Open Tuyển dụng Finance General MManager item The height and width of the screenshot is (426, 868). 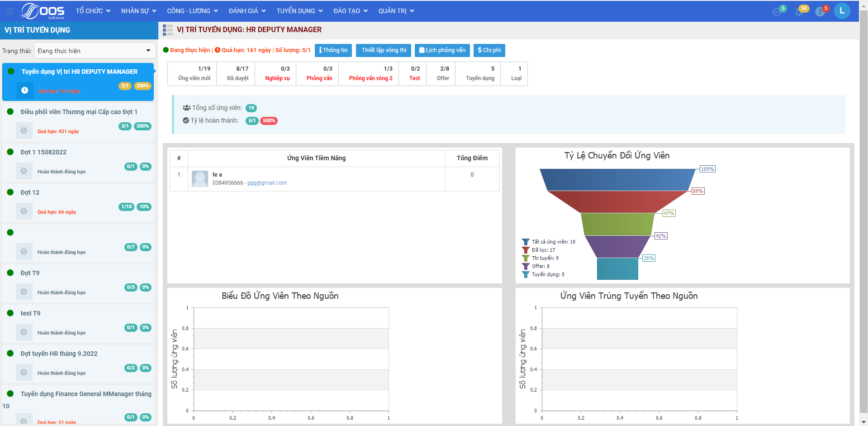(78, 405)
